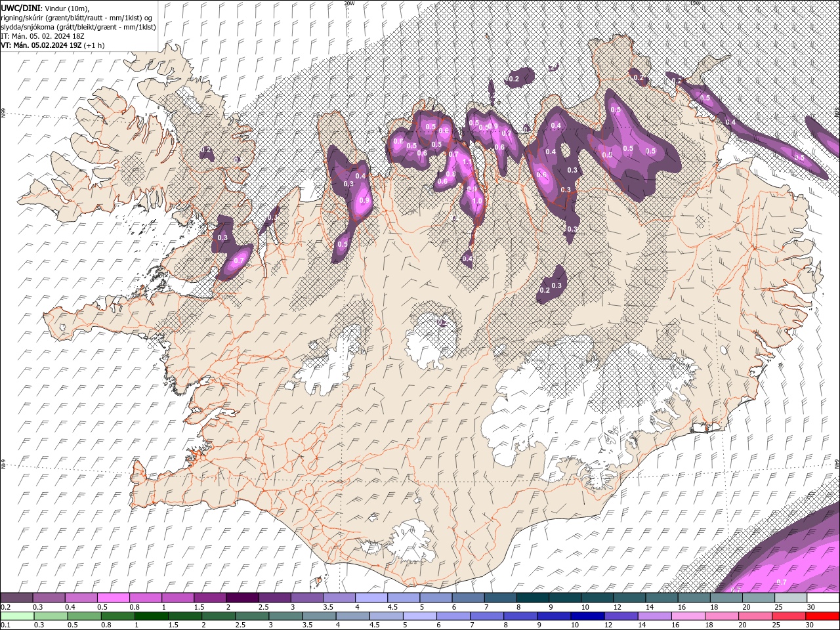Pick the 0.5 green swatch in lower legend row
The width and height of the screenshot is (840, 630).
pyautogui.click(x=84, y=616)
